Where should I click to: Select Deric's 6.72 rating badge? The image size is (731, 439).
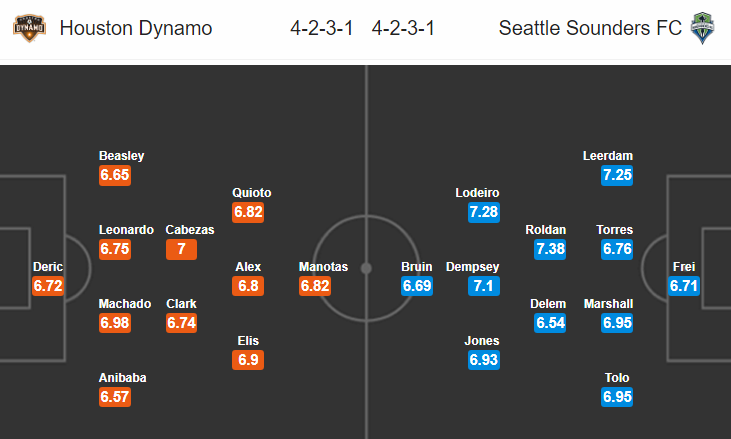point(48,286)
